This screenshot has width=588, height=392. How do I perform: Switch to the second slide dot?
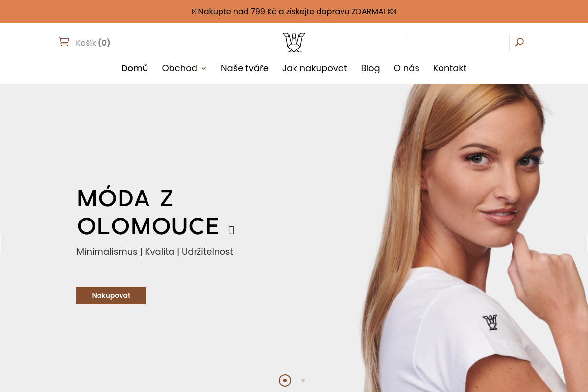(303, 380)
